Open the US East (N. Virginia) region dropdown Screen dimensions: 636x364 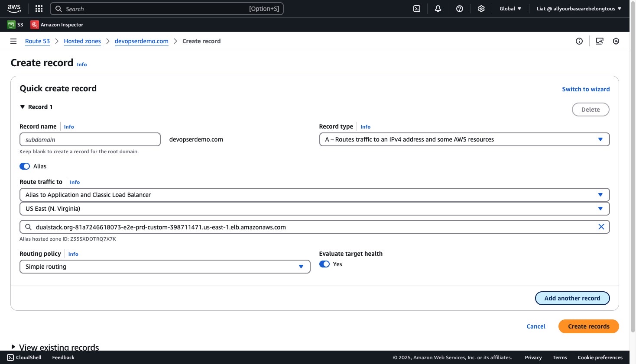[315, 209]
